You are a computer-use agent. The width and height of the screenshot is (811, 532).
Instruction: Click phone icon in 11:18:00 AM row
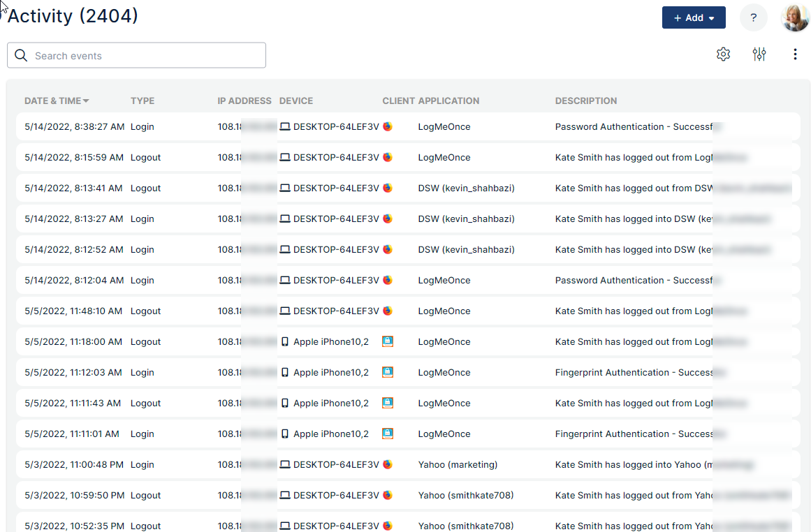tap(284, 341)
